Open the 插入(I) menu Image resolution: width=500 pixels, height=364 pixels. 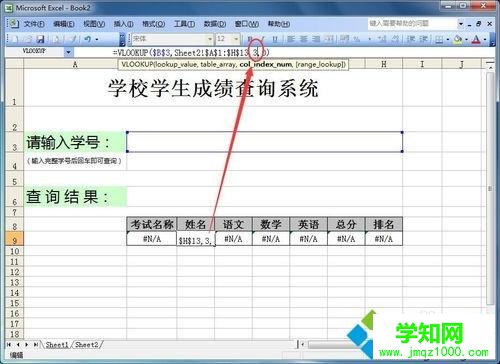click(x=123, y=24)
